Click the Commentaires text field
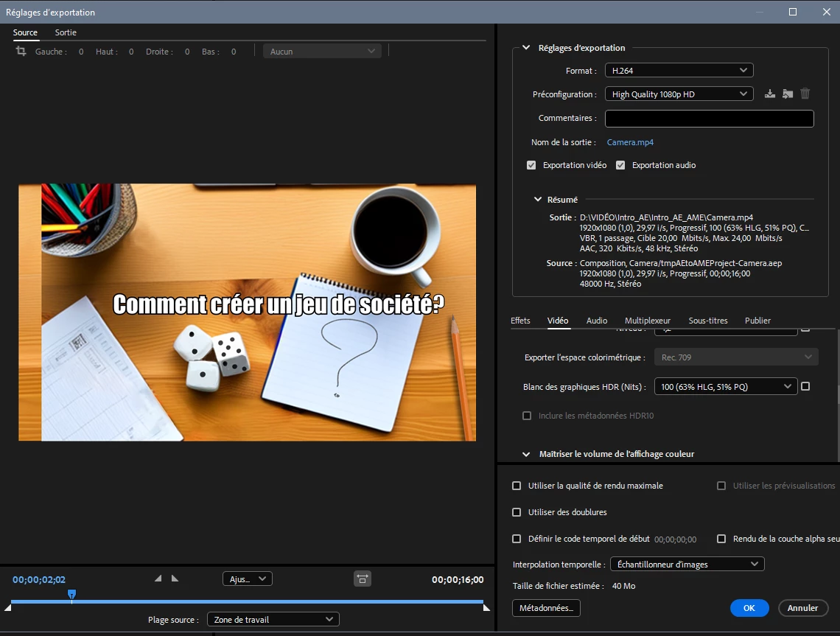Image resolution: width=840 pixels, height=636 pixels. [x=710, y=119]
